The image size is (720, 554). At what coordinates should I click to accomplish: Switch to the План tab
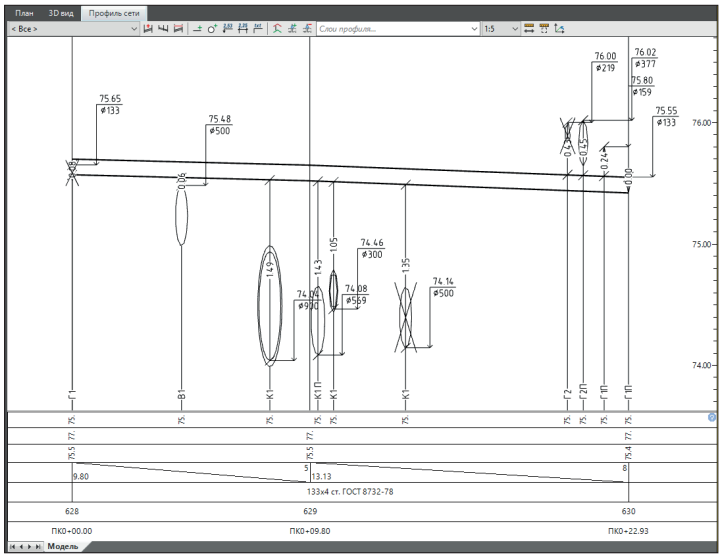coord(21,13)
